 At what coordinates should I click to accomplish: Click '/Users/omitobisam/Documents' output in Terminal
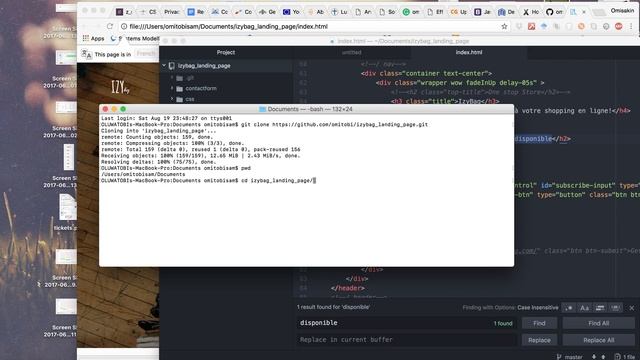143,174
